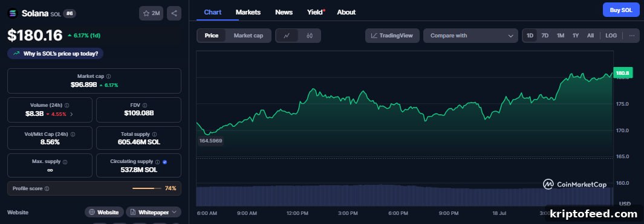Image resolution: width=644 pixels, height=224 pixels.
Task: Open Profile score info icon
Action: click(x=47, y=189)
